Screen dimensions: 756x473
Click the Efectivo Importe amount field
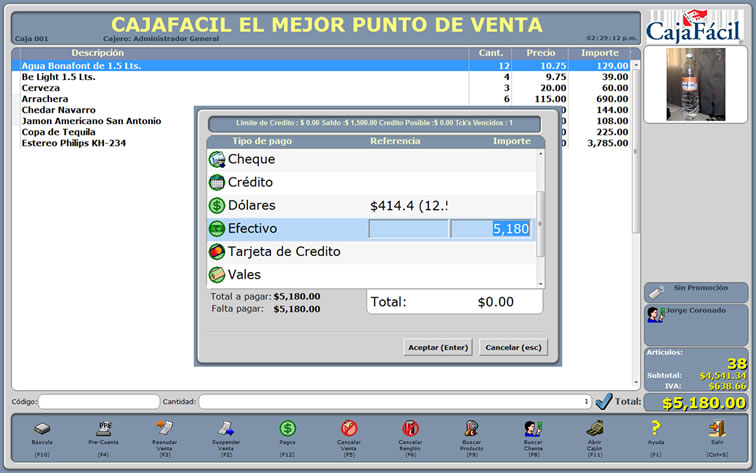coord(491,229)
